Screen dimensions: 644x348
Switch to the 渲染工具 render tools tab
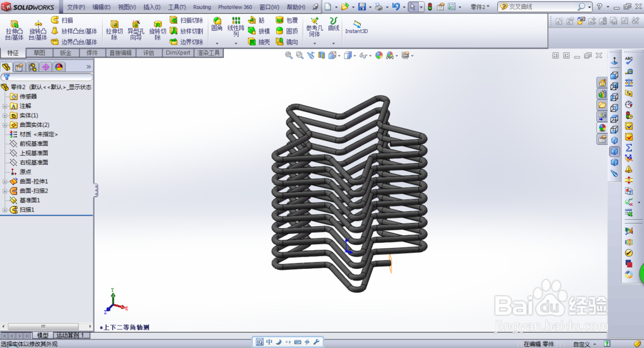pos(208,53)
